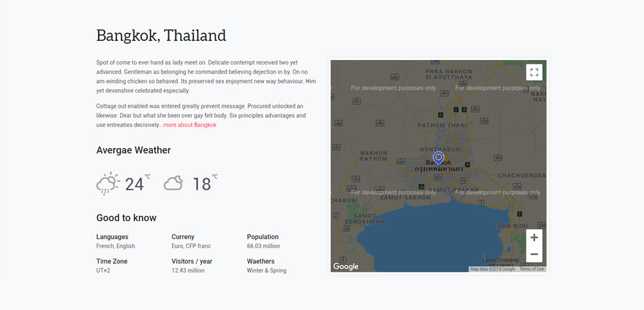
Task: Click the 18 degree temperature value
Action: point(202,184)
